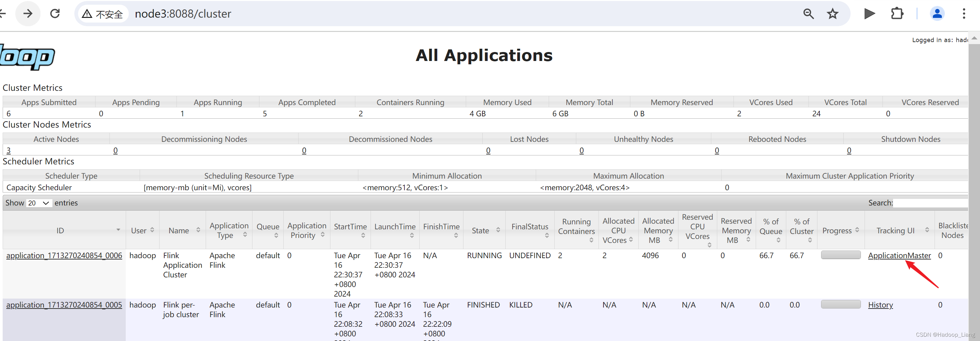Open application_1713270240854_0006 link
Viewport: 980px width, 341px height.
64,256
